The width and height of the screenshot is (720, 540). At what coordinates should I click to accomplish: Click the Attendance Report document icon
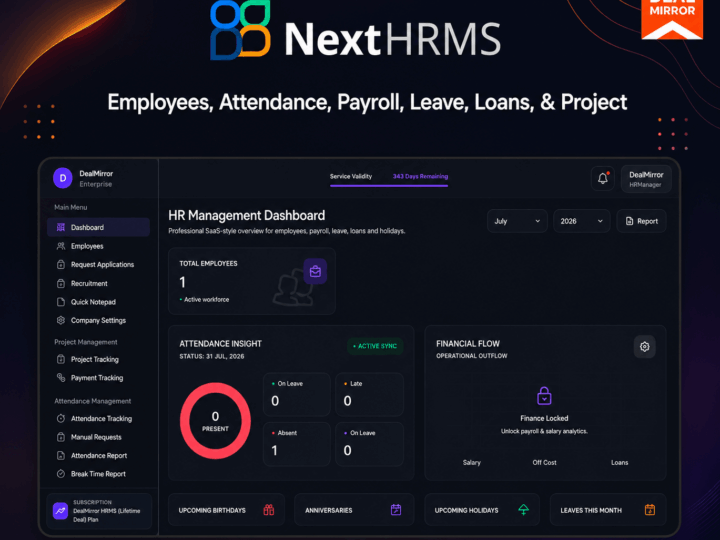pos(61,456)
